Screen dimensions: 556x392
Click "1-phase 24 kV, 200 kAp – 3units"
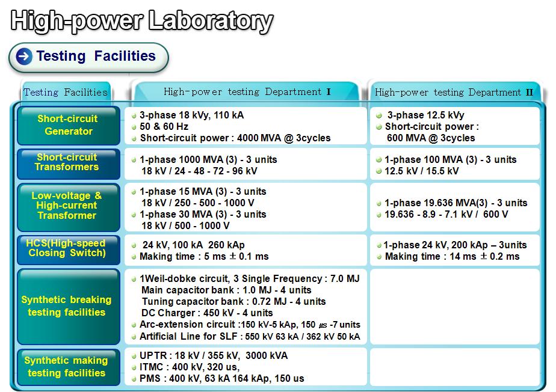tap(455, 245)
